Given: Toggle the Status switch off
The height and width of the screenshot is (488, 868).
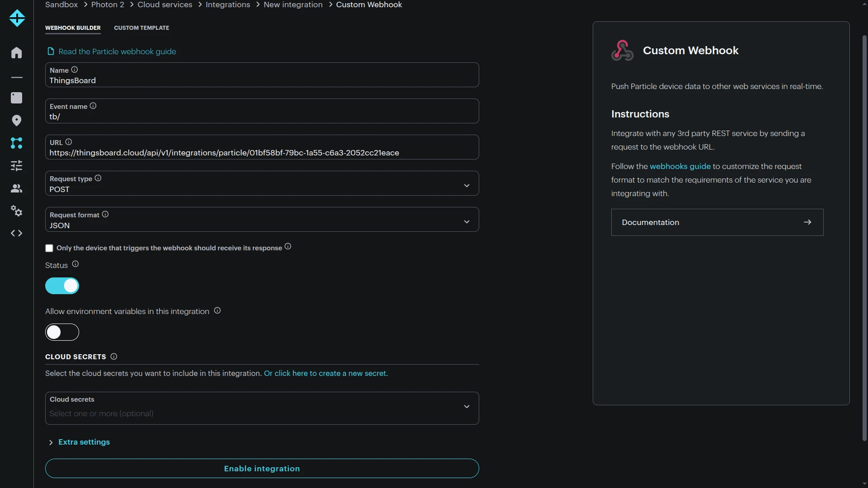Looking at the screenshot, I should point(62,286).
